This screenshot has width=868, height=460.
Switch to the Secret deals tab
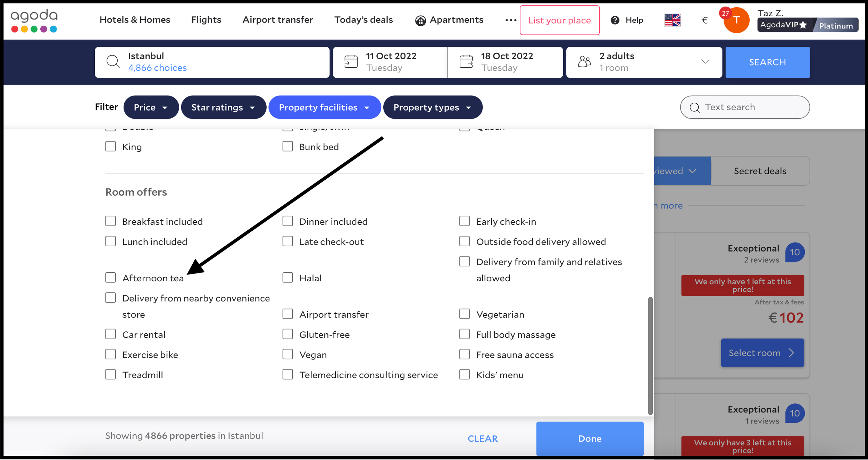tap(760, 171)
